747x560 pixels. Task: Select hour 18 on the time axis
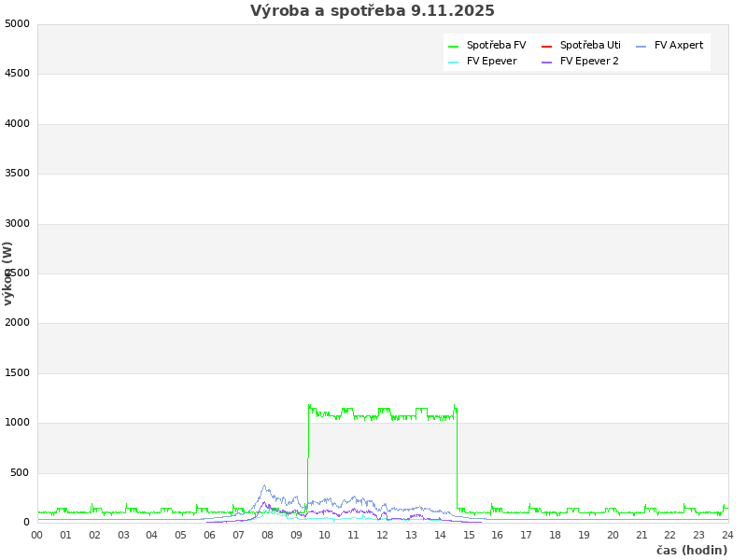click(555, 535)
